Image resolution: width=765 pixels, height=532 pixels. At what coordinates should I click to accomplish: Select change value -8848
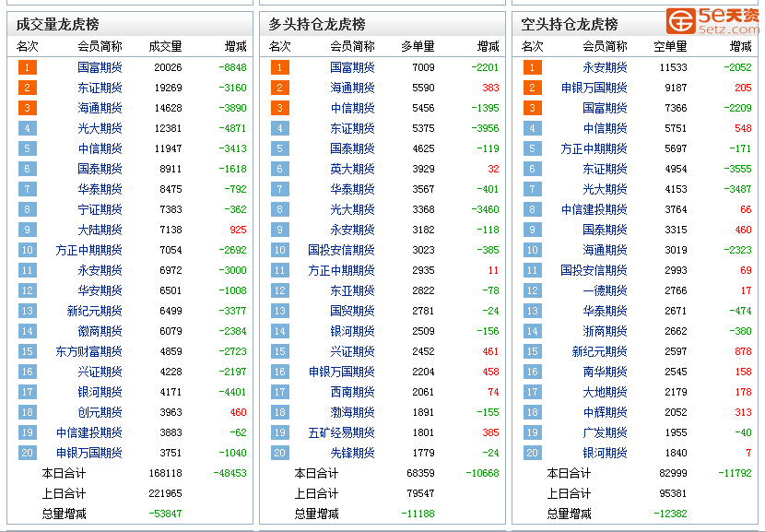tap(232, 67)
